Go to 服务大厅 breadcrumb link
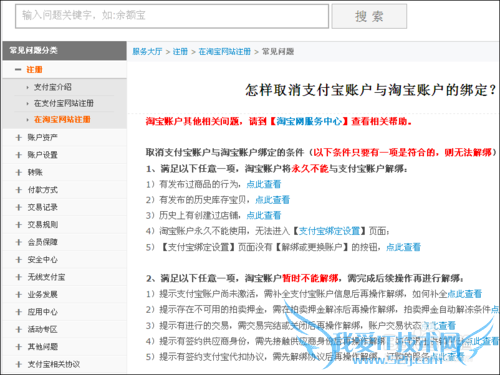This screenshot has height=375, width=500. coord(147,52)
